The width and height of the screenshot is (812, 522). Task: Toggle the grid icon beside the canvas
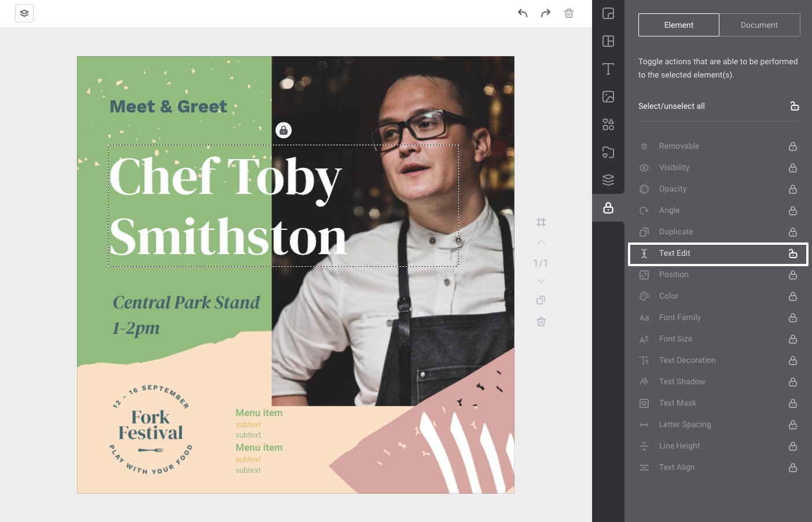pyautogui.click(x=541, y=222)
